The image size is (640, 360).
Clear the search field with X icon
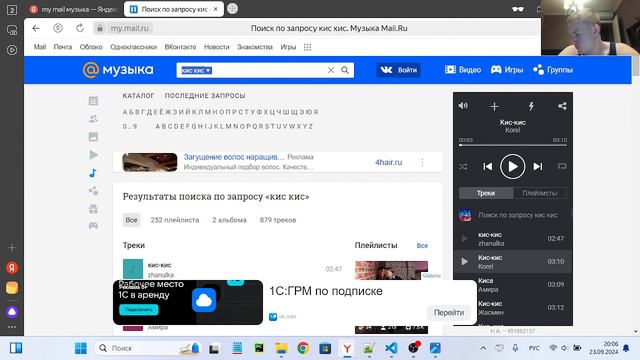point(331,70)
